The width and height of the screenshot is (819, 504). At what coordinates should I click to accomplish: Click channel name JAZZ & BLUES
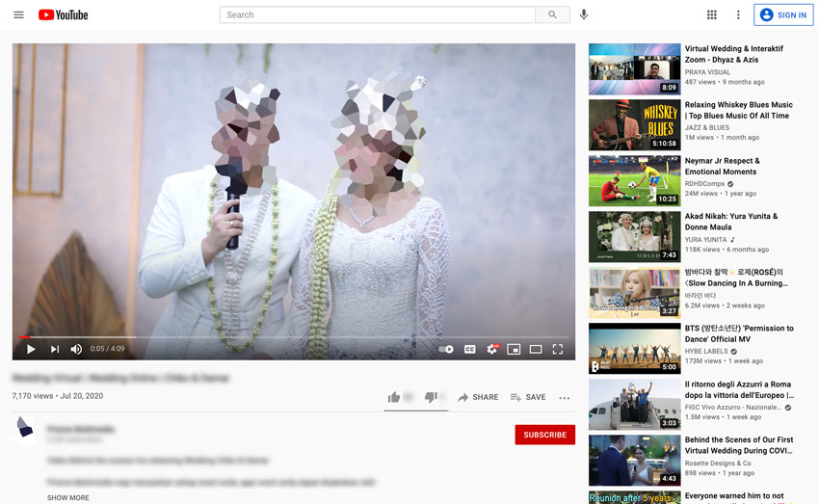point(706,127)
